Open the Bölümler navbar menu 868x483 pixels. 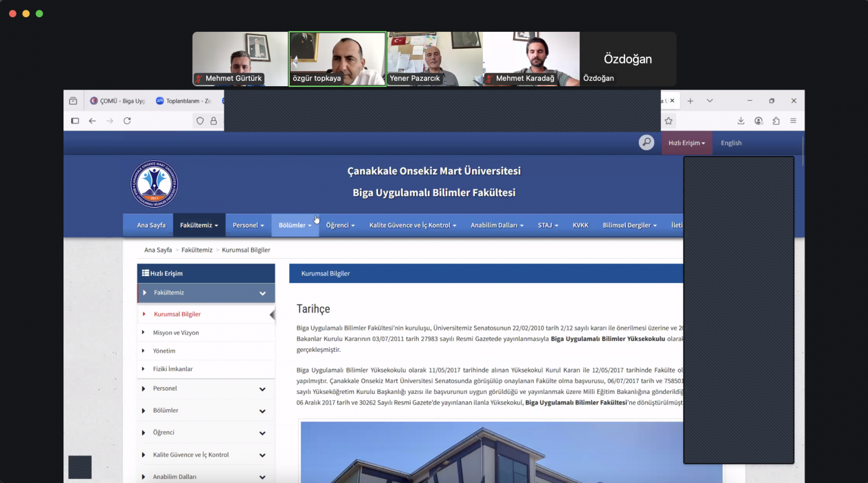295,225
